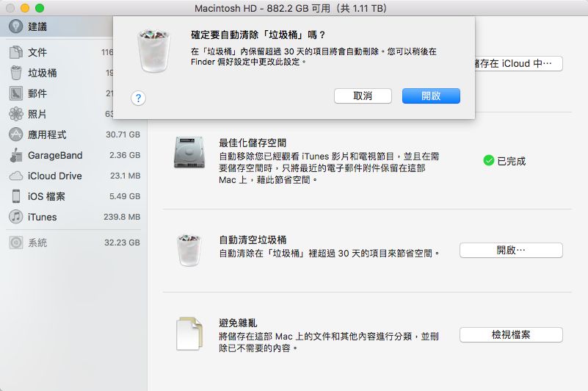This screenshot has width=588, height=391.
Task: Select the 垃圾桶 sidebar trash icon
Action: [15, 73]
